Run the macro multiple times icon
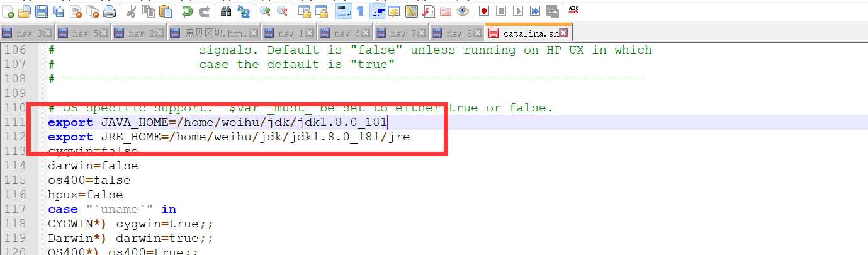The height and width of the screenshot is (255, 868). (535, 11)
